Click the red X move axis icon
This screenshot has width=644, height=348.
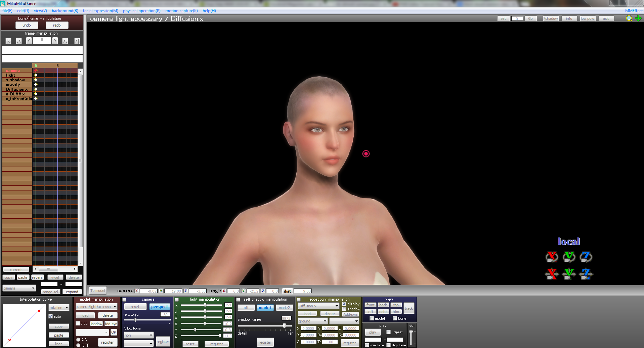point(552,274)
